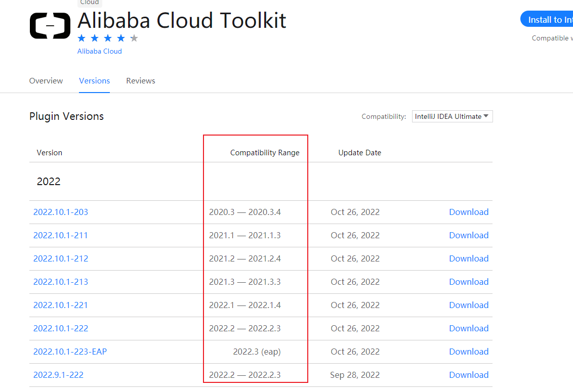Open version 2022.10.1-213 link
This screenshot has height=392, width=573.
(61, 282)
